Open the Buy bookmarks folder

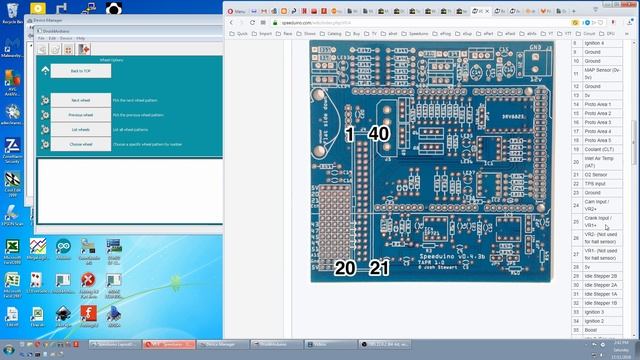(353, 34)
